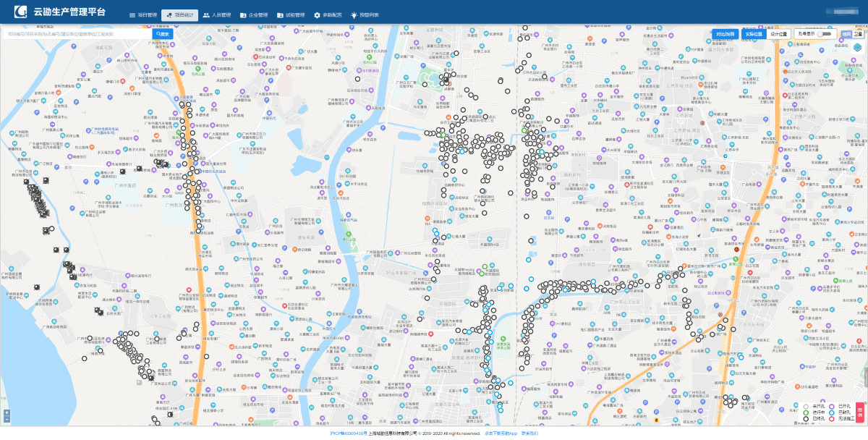Viewport: 868px width, 440px height.
Task: Click the blue 搜索 button
Action: [x=162, y=33]
